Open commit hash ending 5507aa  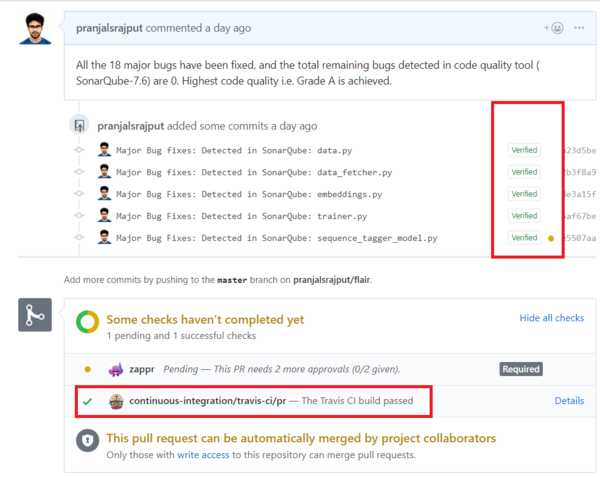580,238
